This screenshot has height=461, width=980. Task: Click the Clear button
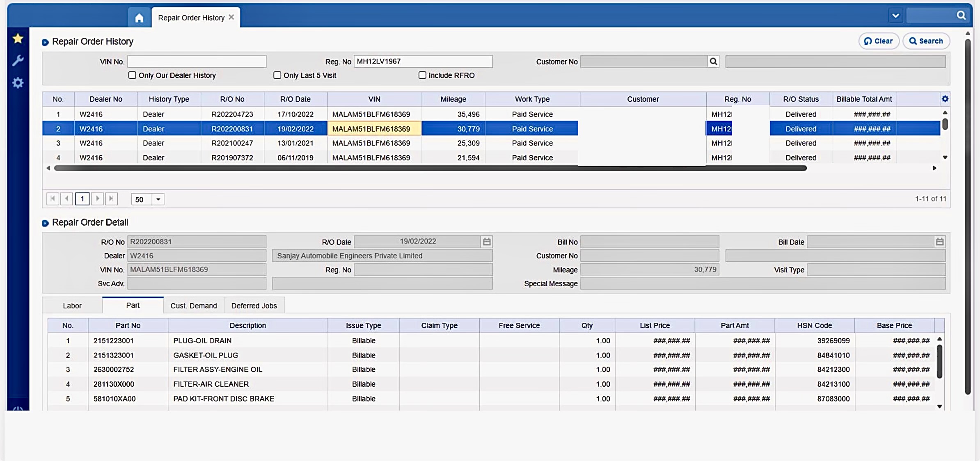879,41
